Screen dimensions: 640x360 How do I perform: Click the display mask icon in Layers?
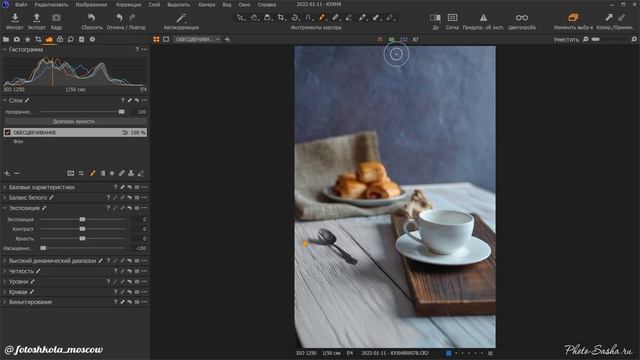coord(71,173)
